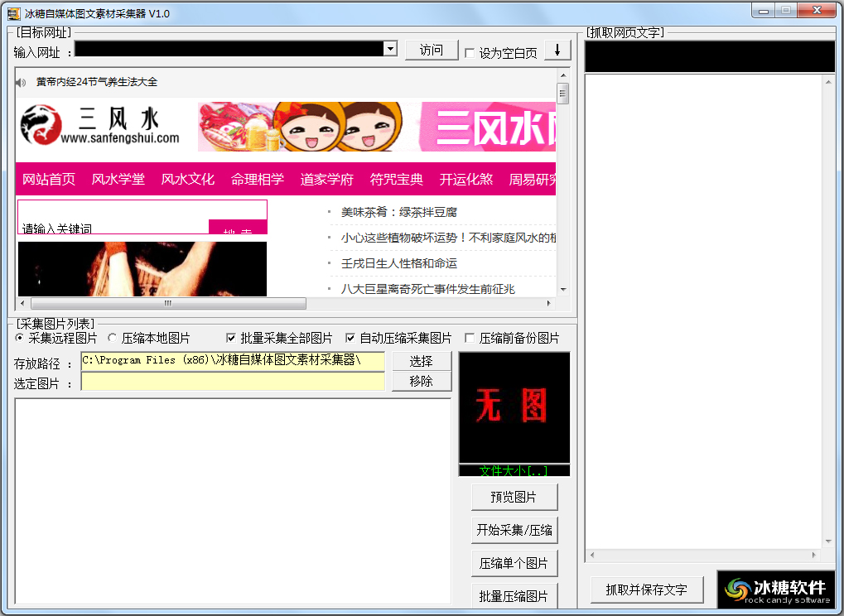
Task: Open the target URL dropdown list
Action: 389,49
